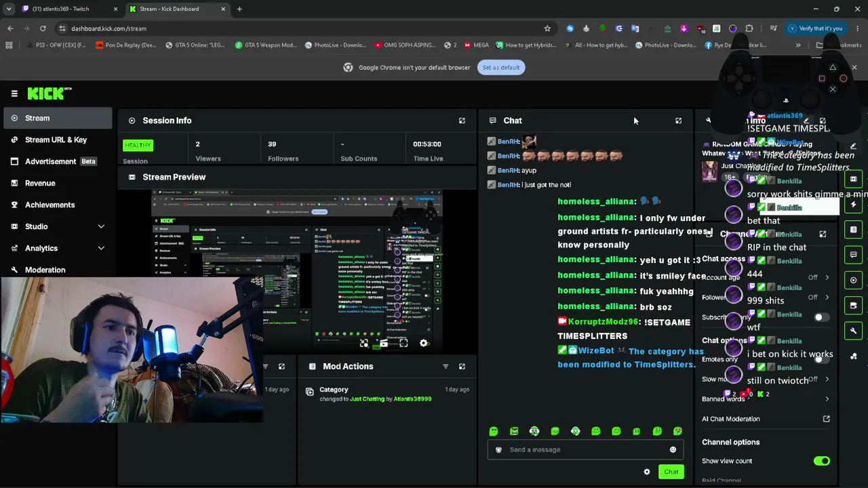
Task: Click the KorruptzModz96 username in chat
Action: (603, 322)
